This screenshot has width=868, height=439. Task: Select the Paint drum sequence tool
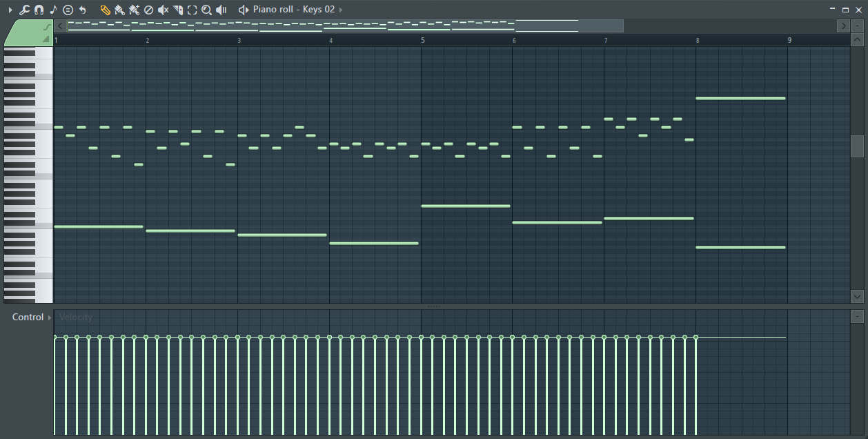pyautogui.click(x=134, y=10)
